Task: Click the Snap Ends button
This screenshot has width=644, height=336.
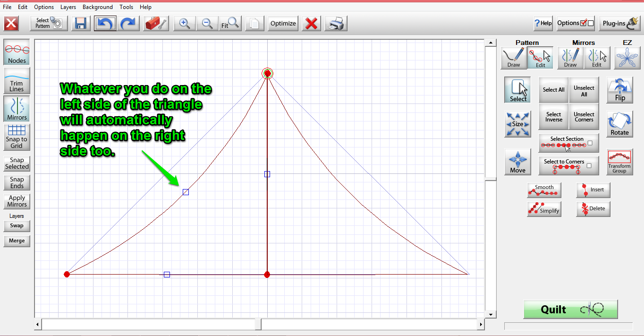Action: [17, 182]
